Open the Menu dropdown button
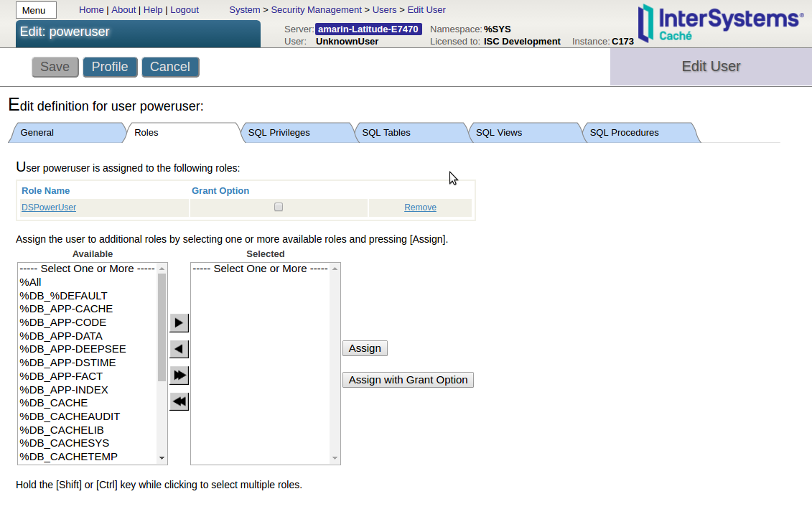 36,10
